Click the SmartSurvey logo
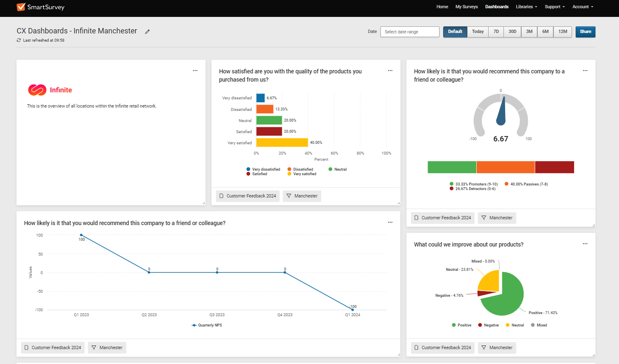619x364 pixels. tap(40, 7)
